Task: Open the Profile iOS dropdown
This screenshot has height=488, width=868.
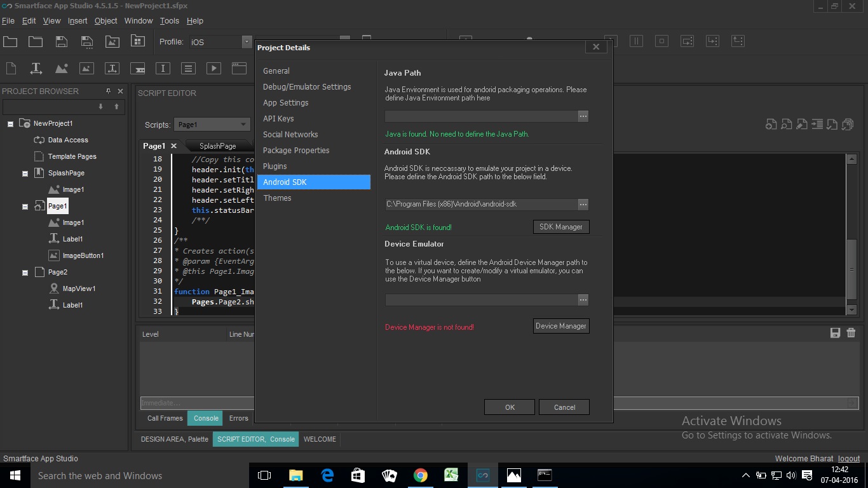Action: click(x=247, y=42)
